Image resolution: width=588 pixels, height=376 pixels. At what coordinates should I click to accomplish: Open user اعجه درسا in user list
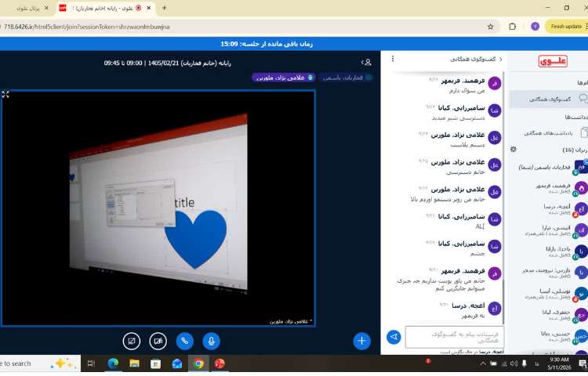(549, 209)
